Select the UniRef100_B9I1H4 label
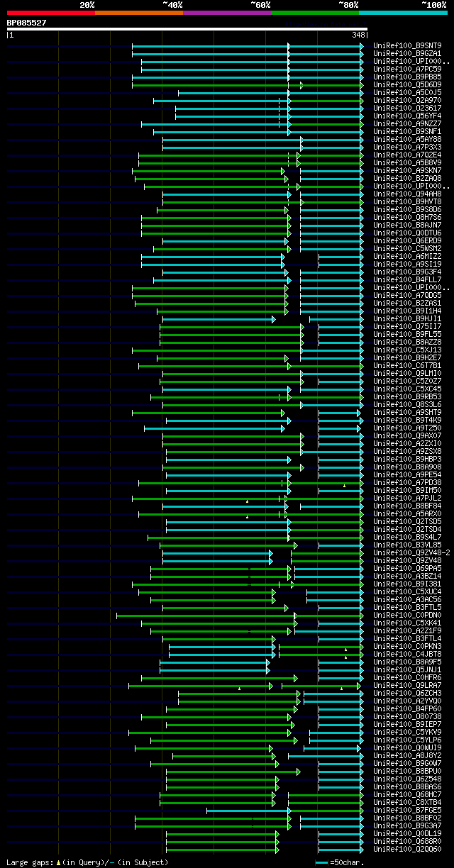This screenshot has height=868, width=454. (x=407, y=311)
